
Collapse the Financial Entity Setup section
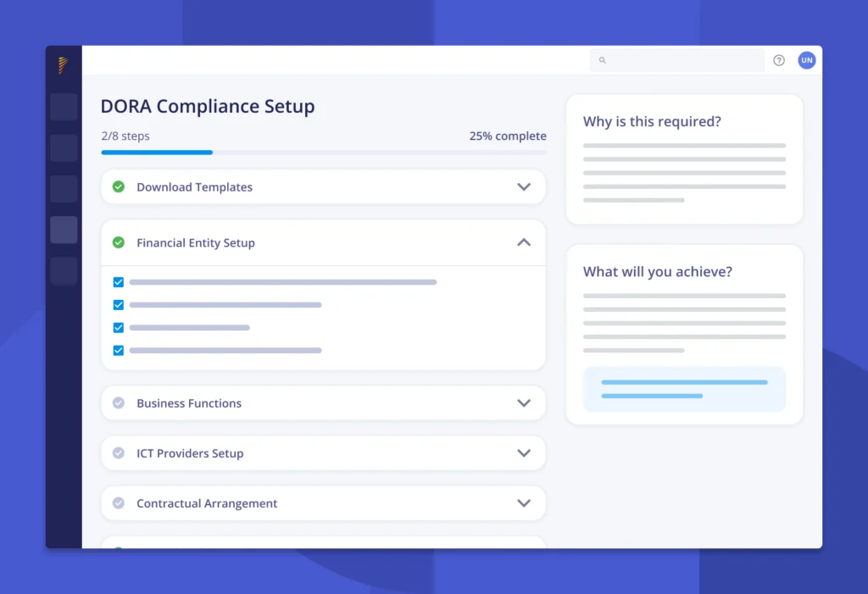point(524,241)
